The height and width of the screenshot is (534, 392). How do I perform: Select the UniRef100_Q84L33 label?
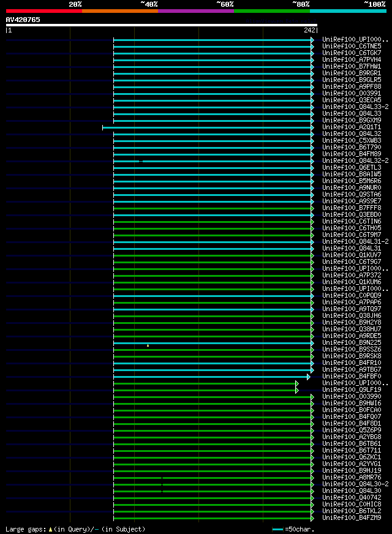coord(352,113)
